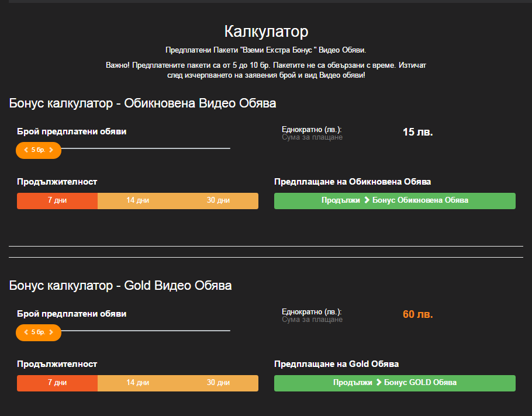Select 7 дни duration for Gold video ad

57,383
